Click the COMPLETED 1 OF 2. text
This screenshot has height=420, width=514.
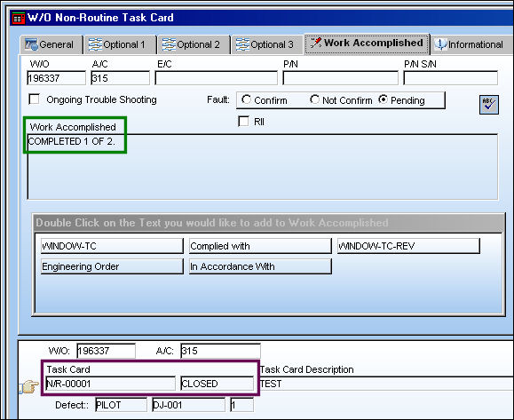point(71,141)
